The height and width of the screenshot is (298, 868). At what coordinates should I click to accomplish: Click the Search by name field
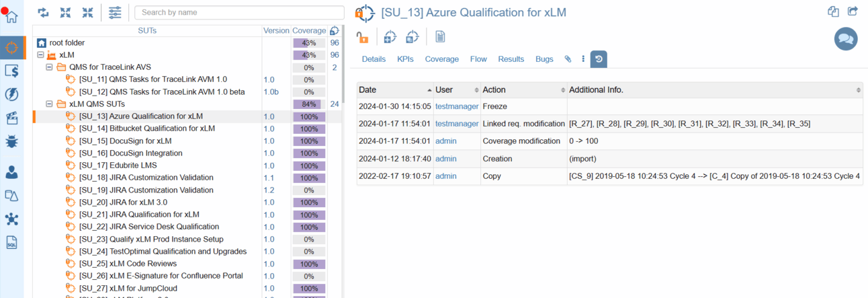(238, 12)
